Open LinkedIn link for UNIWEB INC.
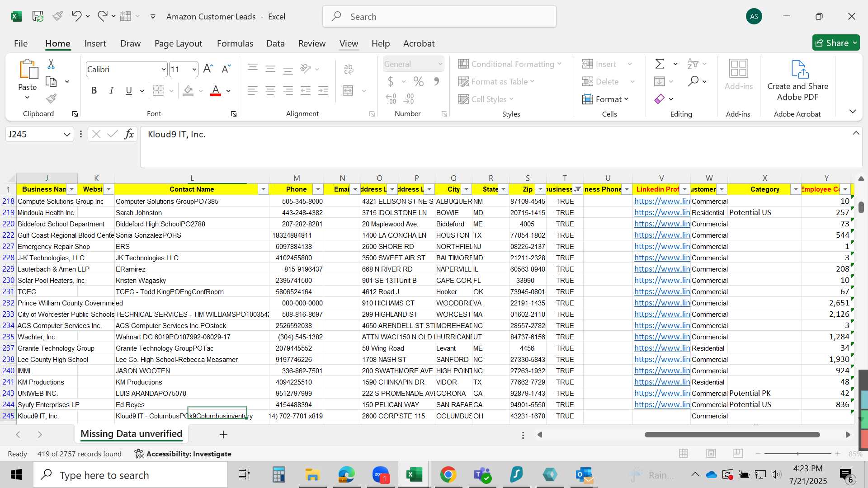The image size is (868, 488). [662, 393]
